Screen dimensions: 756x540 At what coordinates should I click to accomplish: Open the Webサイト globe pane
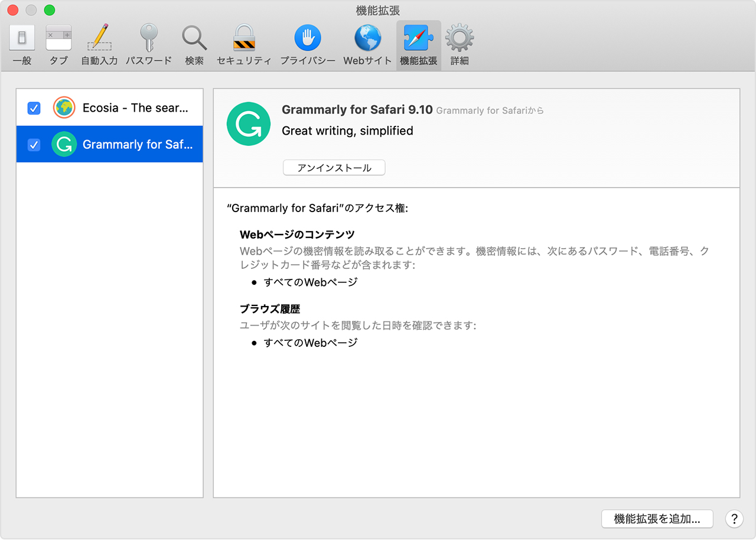point(367,46)
